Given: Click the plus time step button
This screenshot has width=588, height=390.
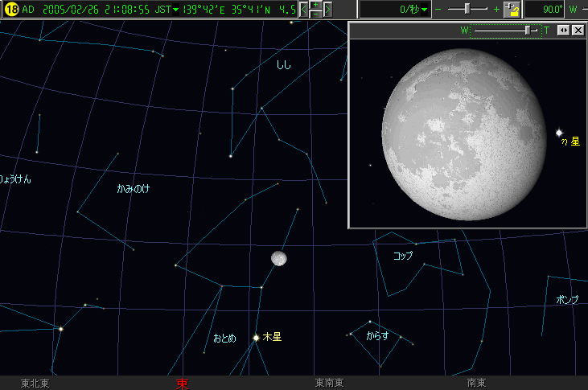Looking at the screenshot, I should [316, 5].
